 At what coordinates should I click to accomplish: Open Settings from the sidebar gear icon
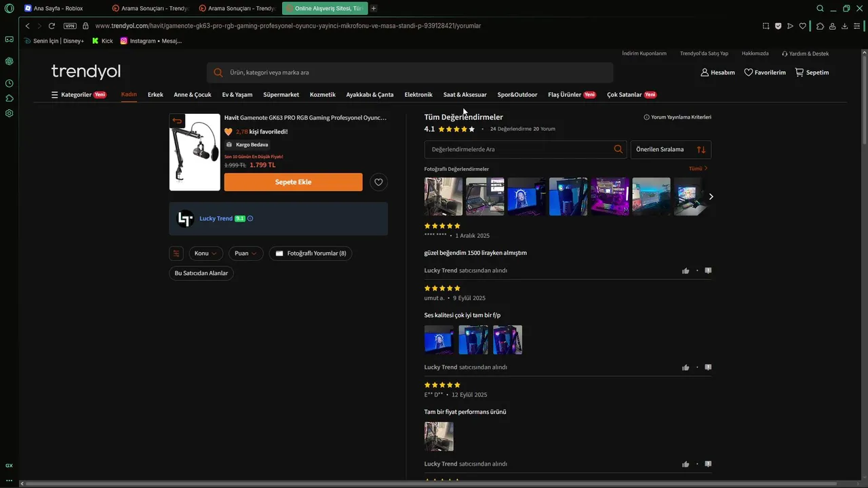point(9,113)
